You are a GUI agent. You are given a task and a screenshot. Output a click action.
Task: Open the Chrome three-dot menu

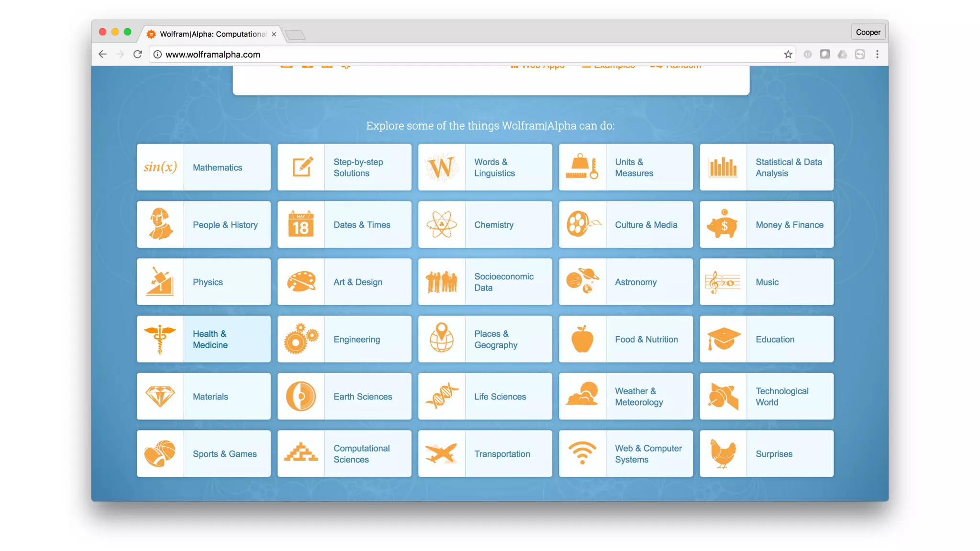pos(877,55)
